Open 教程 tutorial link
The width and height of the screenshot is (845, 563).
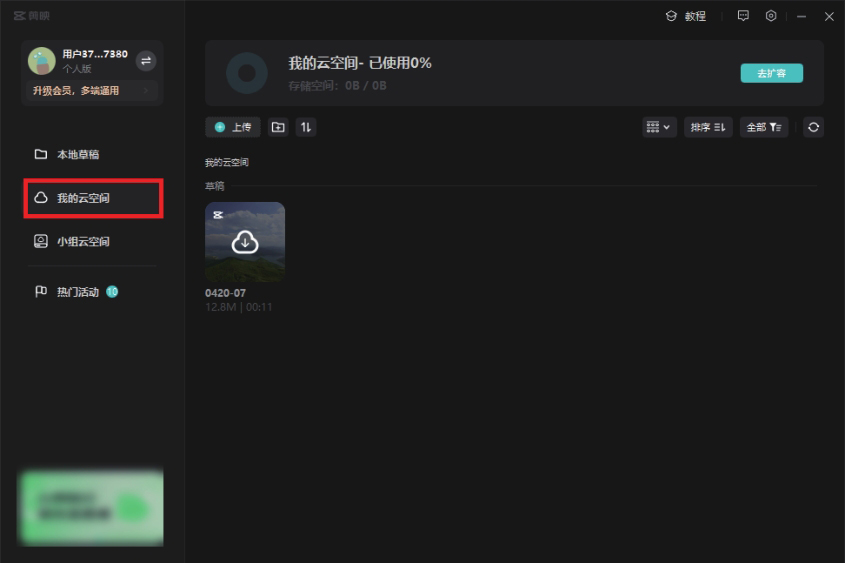click(686, 16)
